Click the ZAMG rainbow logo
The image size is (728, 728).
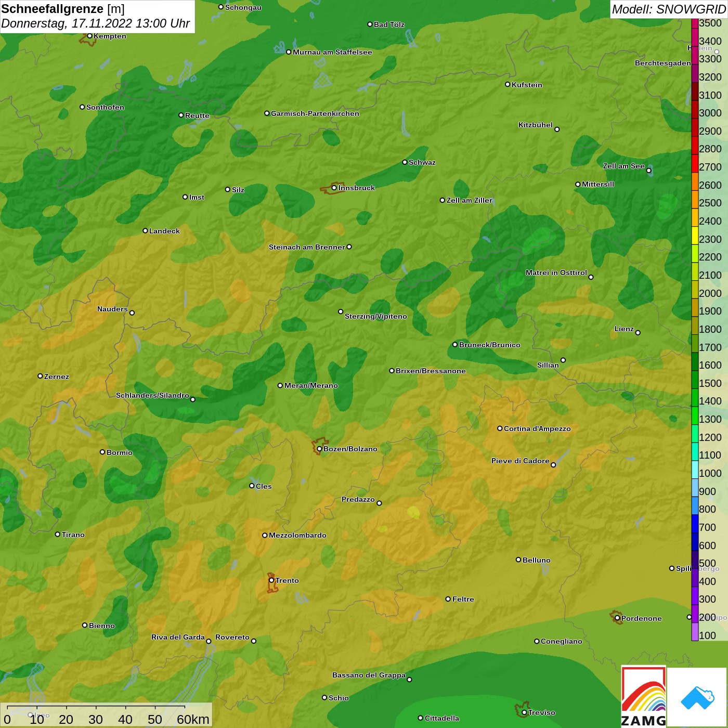[x=644, y=697]
